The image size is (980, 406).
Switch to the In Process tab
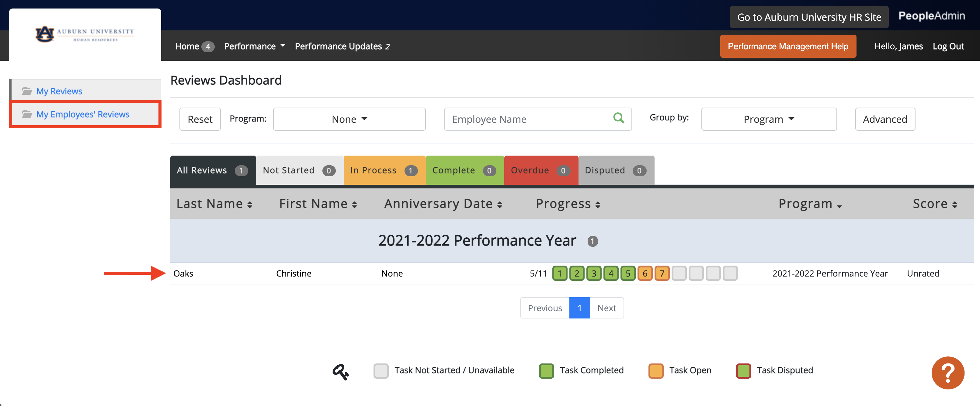[x=384, y=170]
